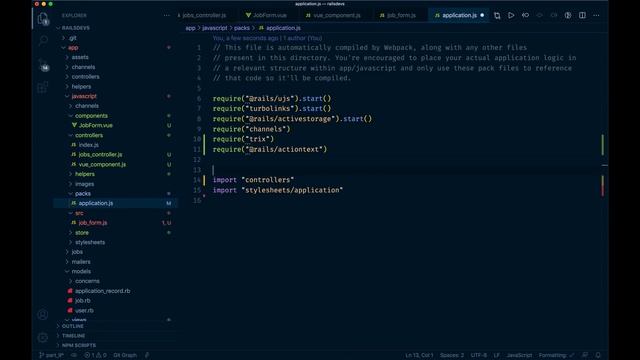
Task: Select the application.js tab
Action: click(459, 16)
